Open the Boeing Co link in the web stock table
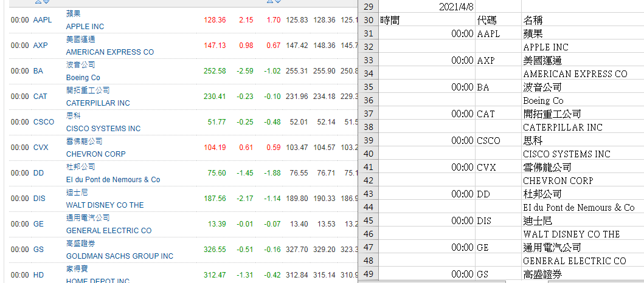Image resolution: width=644 pixels, height=283 pixels. click(x=83, y=78)
